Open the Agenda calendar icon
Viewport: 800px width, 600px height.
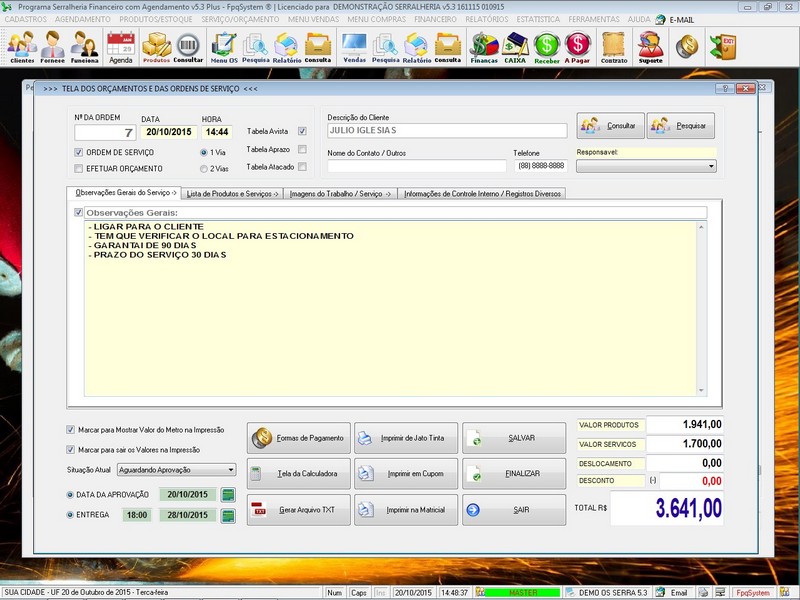[121, 47]
